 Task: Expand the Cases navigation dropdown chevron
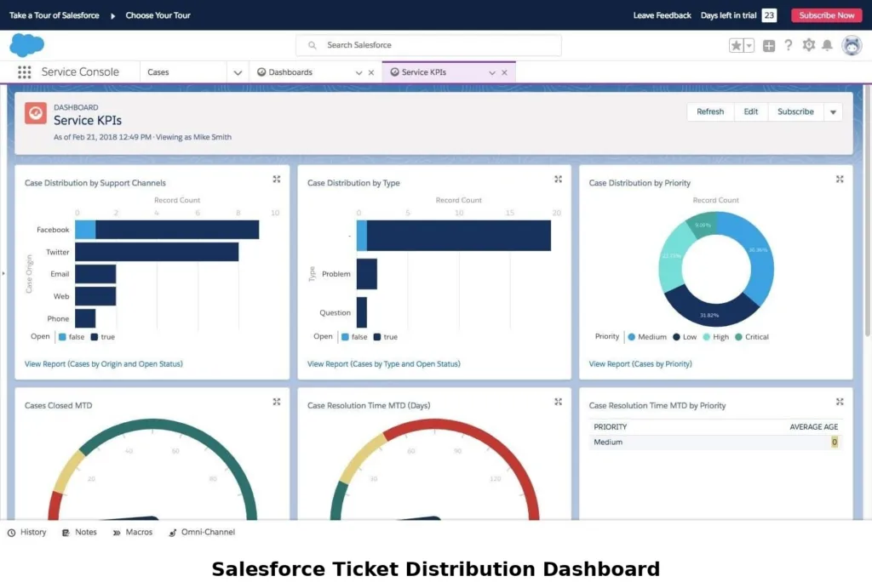click(x=238, y=72)
